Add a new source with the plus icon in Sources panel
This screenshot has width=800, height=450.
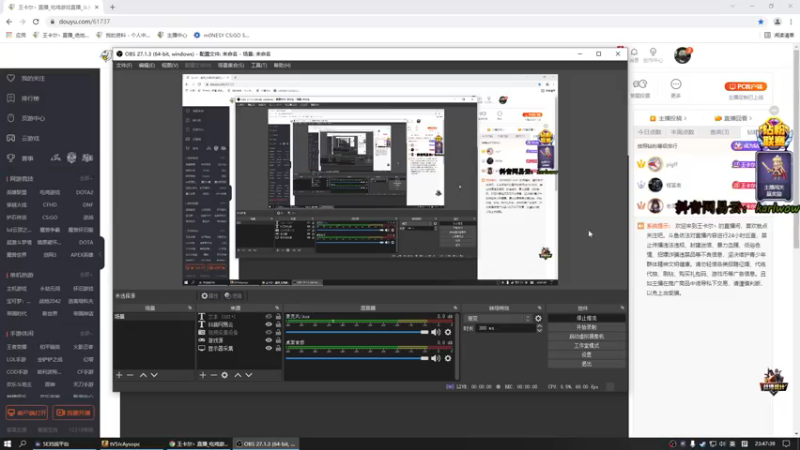click(203, 375)
